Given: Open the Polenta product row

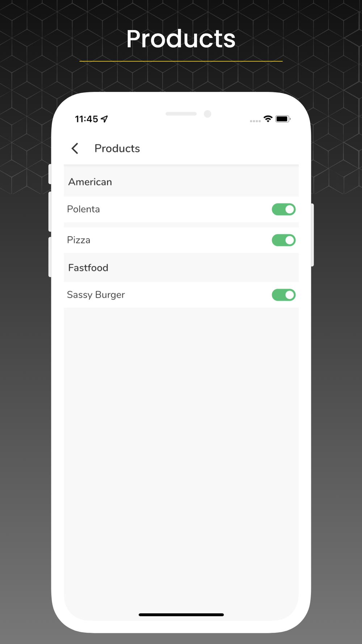Looking at the screenshot, I should tap(181, 209).
